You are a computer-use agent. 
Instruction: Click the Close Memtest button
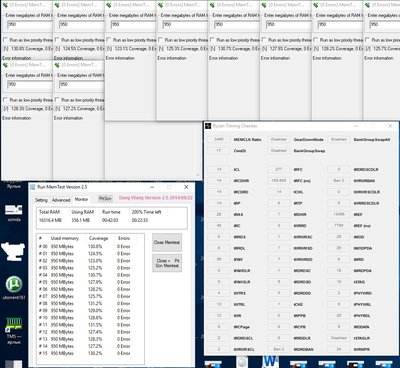point(167,242)
